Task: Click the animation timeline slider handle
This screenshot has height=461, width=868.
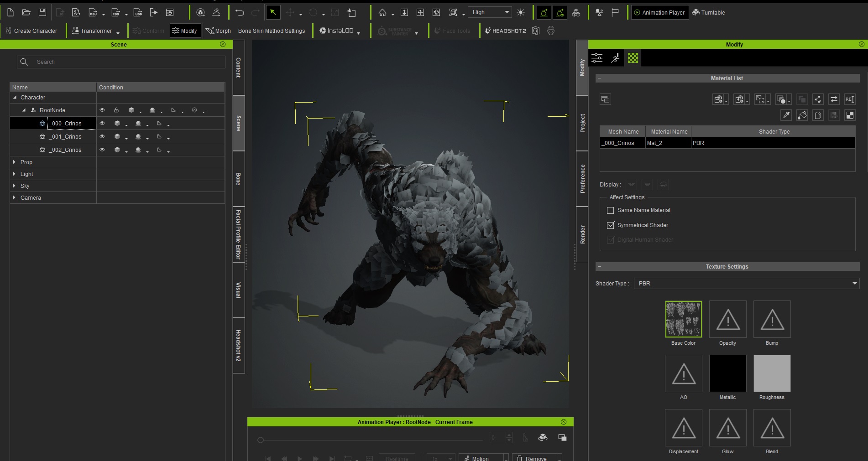Action: [x=260, y=440]
